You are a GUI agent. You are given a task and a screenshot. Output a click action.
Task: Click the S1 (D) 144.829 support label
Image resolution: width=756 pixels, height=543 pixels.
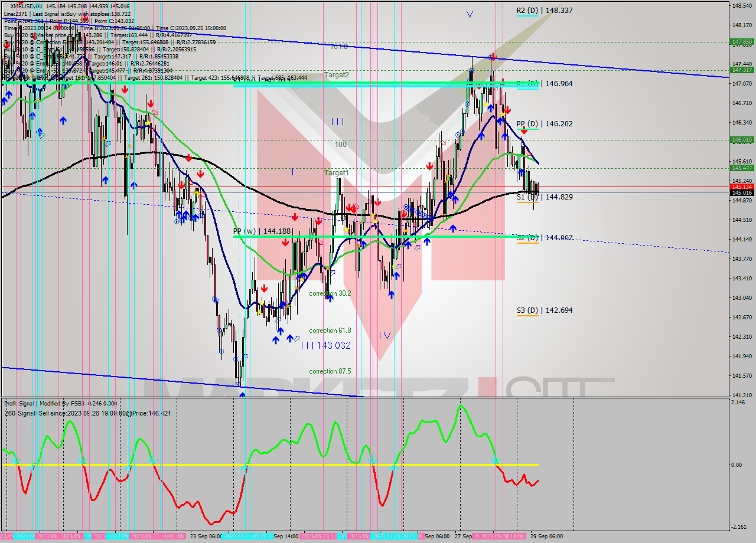545,197
